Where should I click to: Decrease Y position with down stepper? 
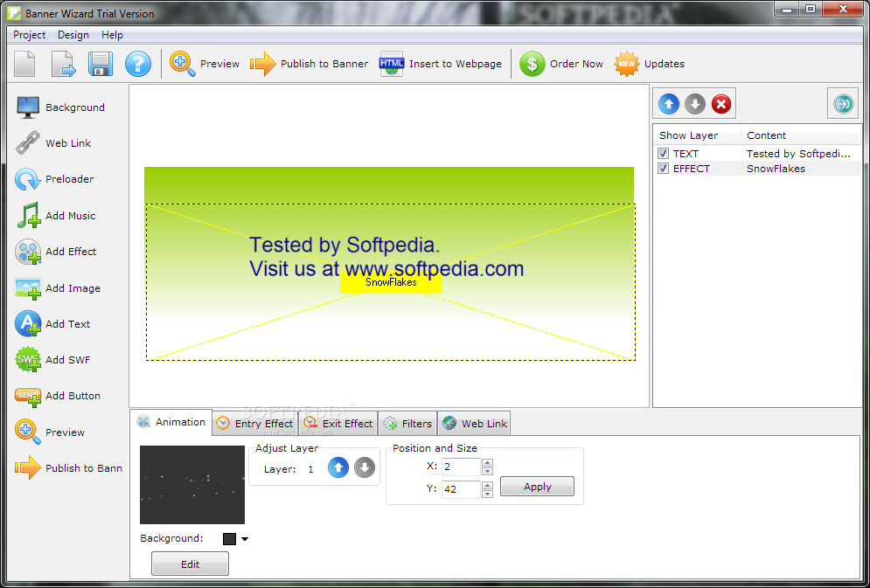coord(487,494)
